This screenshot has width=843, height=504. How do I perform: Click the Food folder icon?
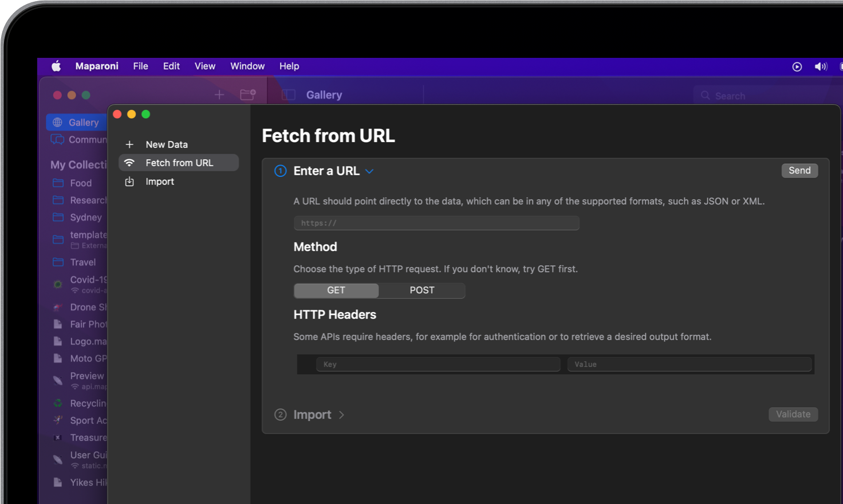58,183
